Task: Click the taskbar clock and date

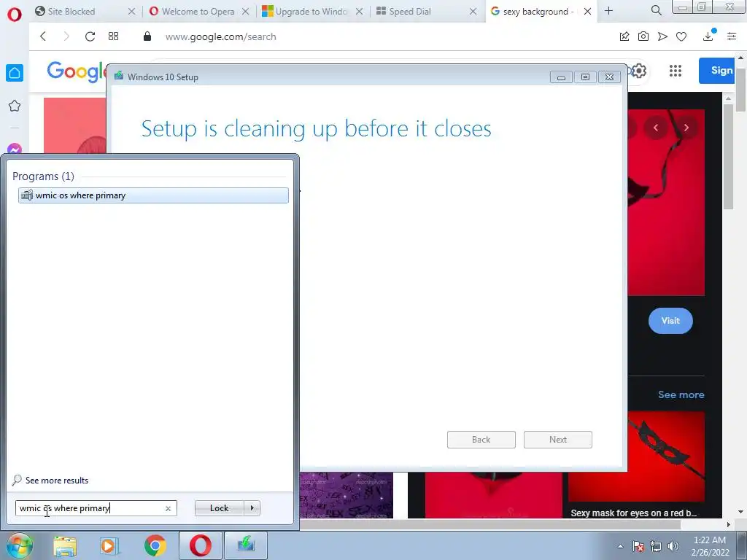Action: 710,545
